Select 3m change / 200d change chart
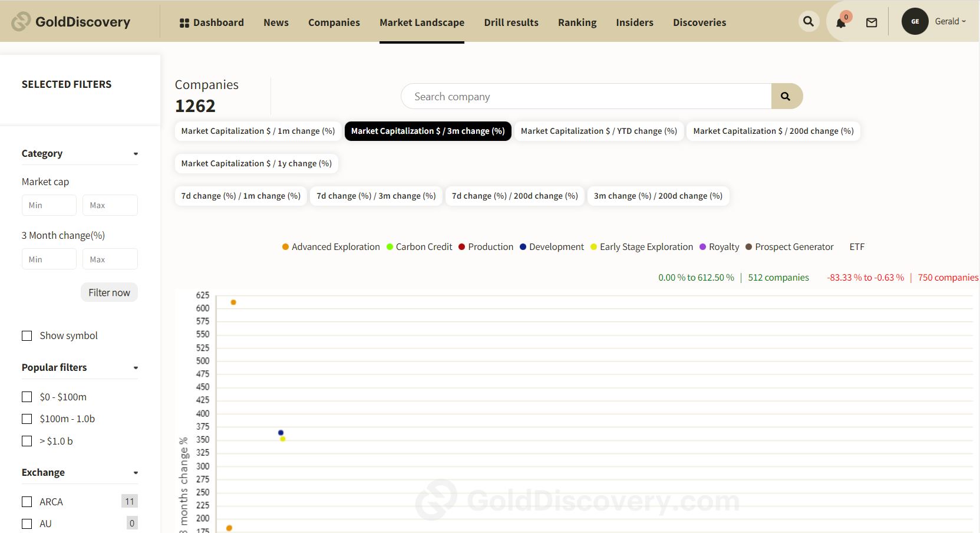This screenshot has height=533, width=980. (x=658, y=196)
